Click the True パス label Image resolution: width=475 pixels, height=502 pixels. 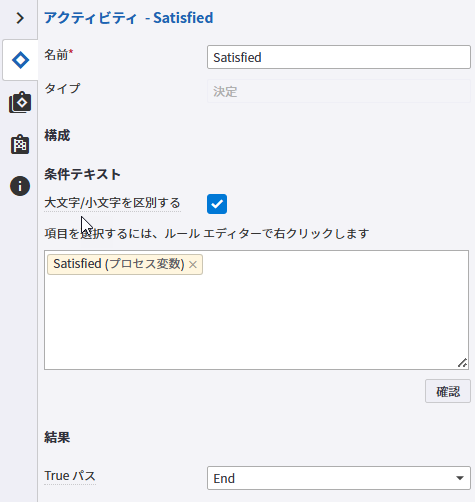click(70, 476)
